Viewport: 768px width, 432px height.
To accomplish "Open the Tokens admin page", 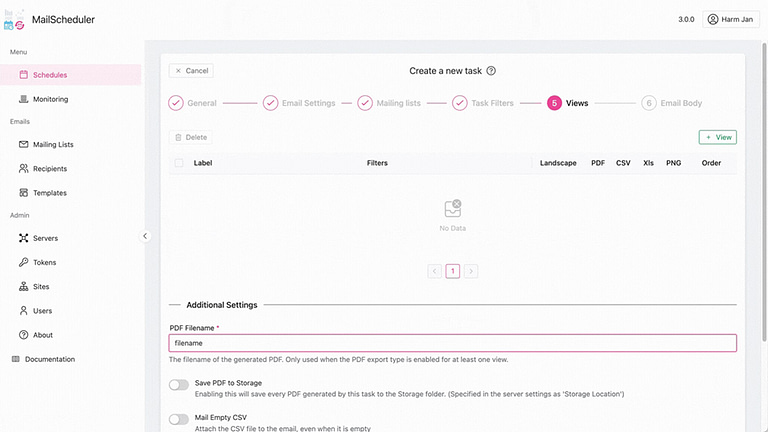I will tap(44, 262).
